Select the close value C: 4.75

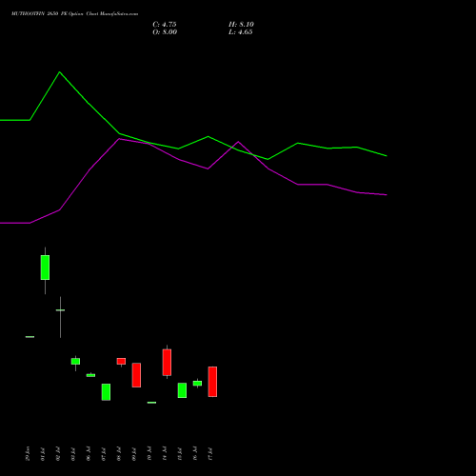[165, 25]
